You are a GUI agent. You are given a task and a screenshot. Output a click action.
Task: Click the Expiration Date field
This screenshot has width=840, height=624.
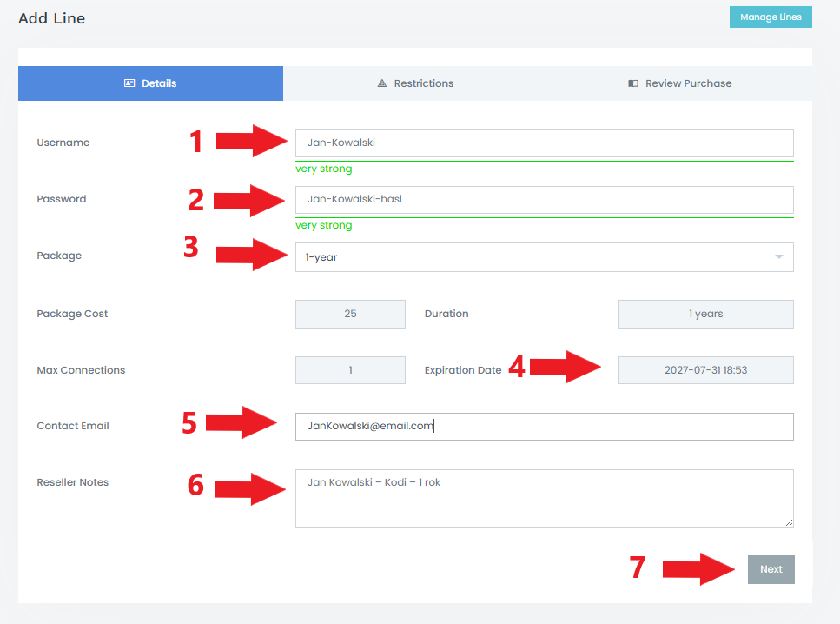click(705, 370)
